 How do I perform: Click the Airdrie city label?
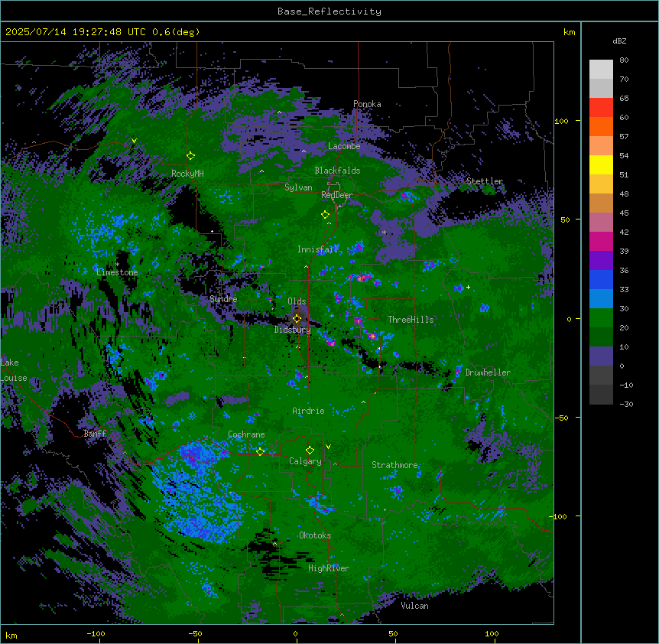coord(308,411)
